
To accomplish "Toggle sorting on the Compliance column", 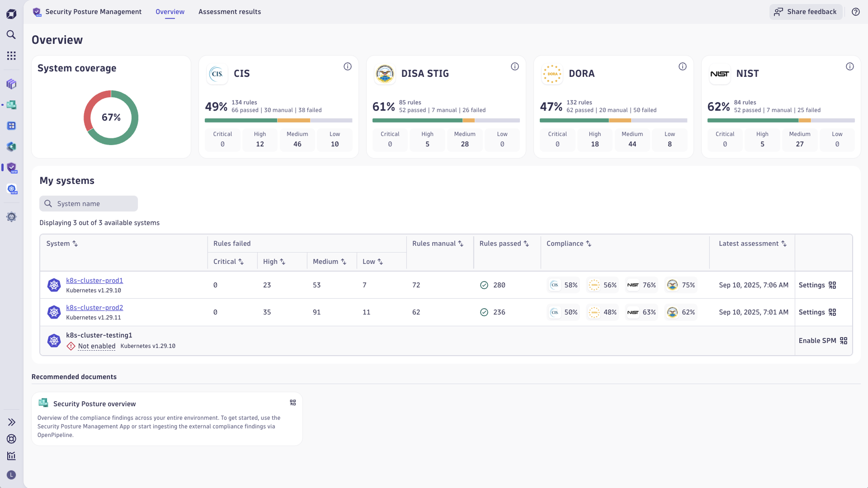I will click(x=589, y=244).
